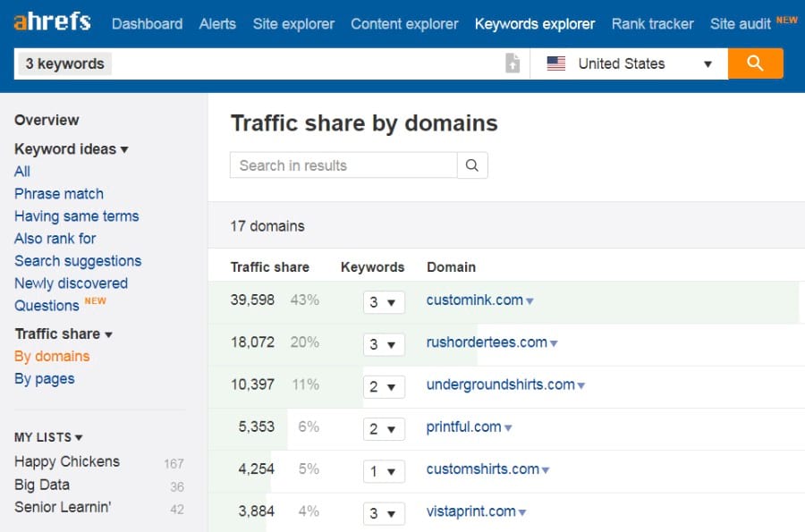This screenshot has height=532, width=805.
Task: Expand the Keyword ideas section
Action: coord(123,149)
